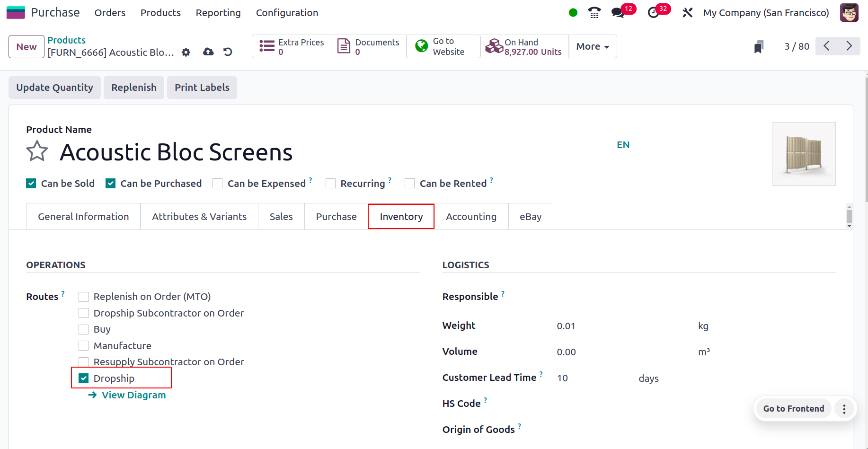Click the cloud save icon
Screen dimensions: 868x449
point(208,52)
